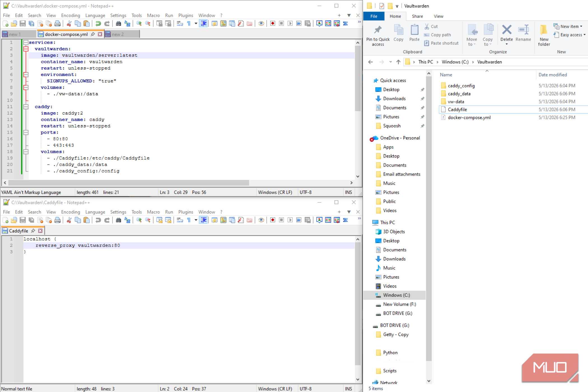Click New file icon in docker-compose Notepad++ toolbar

point(5,24)
